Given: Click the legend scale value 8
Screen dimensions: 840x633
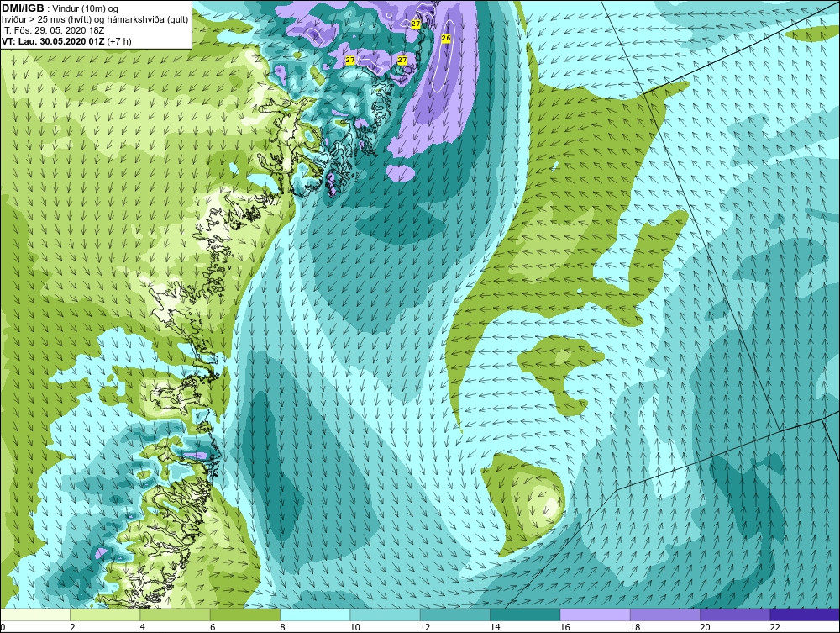Looking at the screenshot, I should [282, 627].
